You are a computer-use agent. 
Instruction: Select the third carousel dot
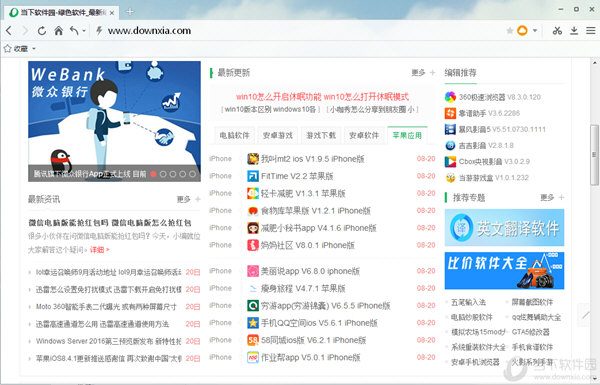pos(173,174)
